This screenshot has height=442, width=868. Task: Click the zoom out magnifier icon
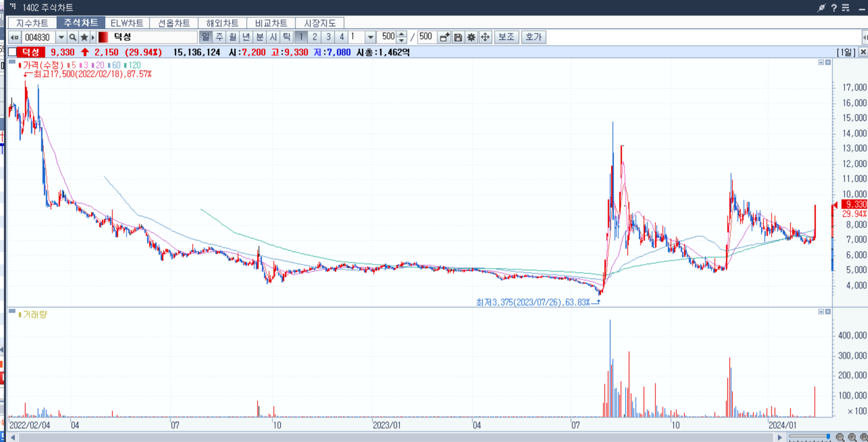click(x=840, y=437)
